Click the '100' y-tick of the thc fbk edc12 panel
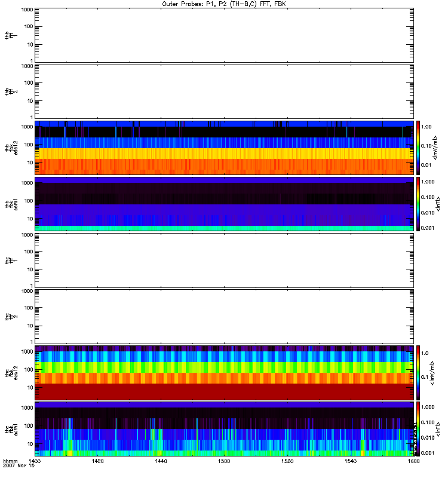448x478 pixels. pyautogui.click(x=29, y=370)
